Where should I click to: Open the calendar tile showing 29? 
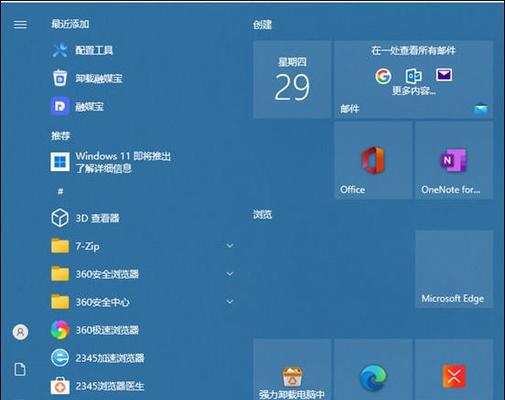[x=292, y=79]
